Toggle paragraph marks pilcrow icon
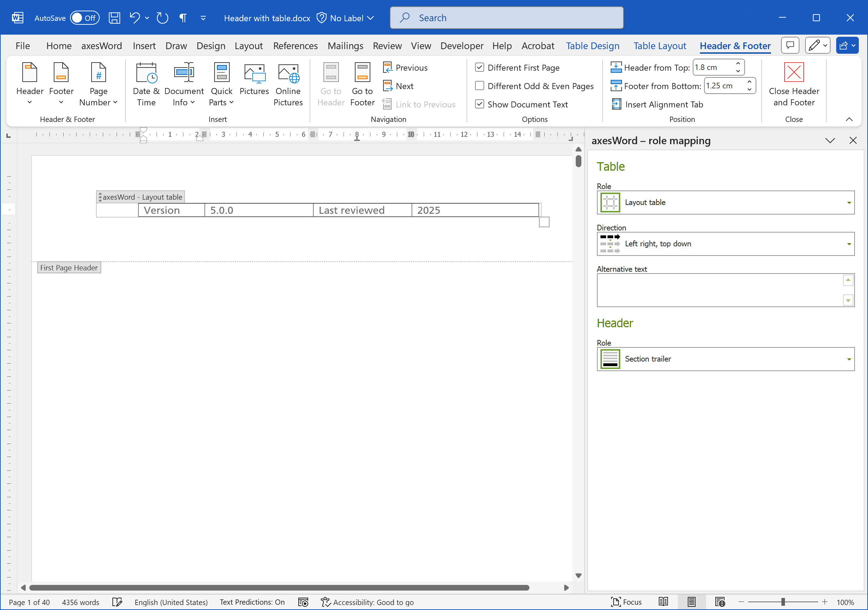This screenshot has width=868, height=610. (183, 18)
